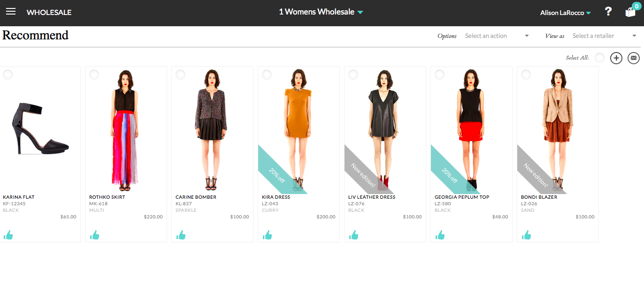This screenshot has height=292, width=644.
Task: Toggle the Select All circle
Action: [599, 58]
